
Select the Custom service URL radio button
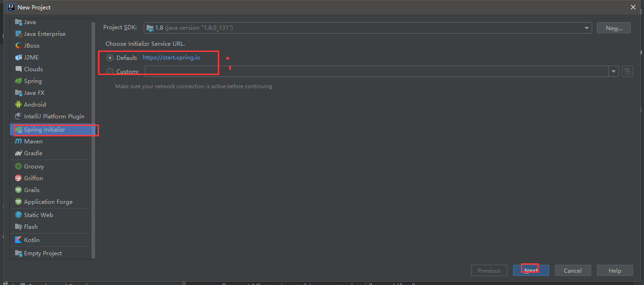tap(110, 72)
